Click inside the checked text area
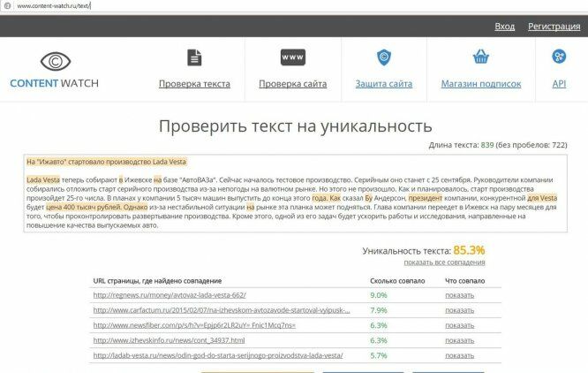 295,194
